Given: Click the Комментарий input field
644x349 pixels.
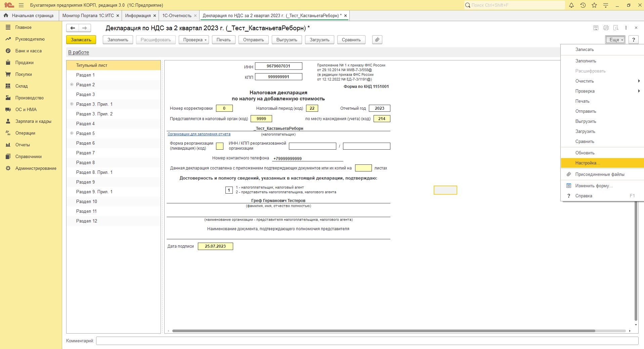Looking at the screenshot, I should coord(367,341).
